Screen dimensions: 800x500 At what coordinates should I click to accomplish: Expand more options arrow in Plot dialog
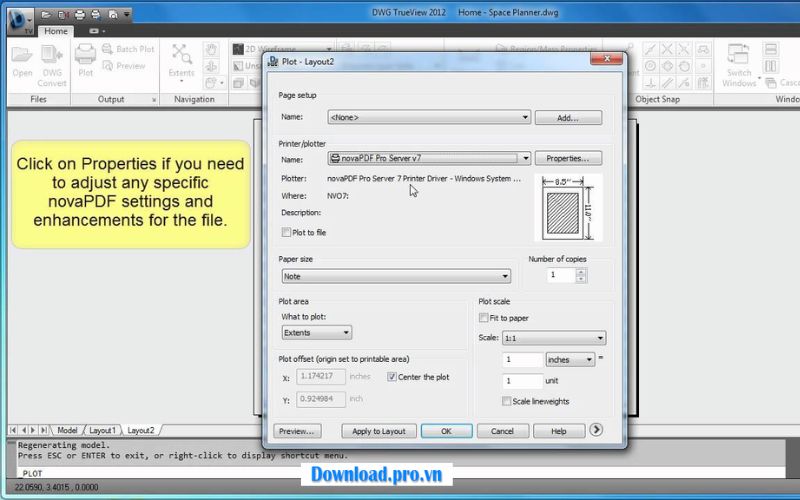[x=595, y=430]
